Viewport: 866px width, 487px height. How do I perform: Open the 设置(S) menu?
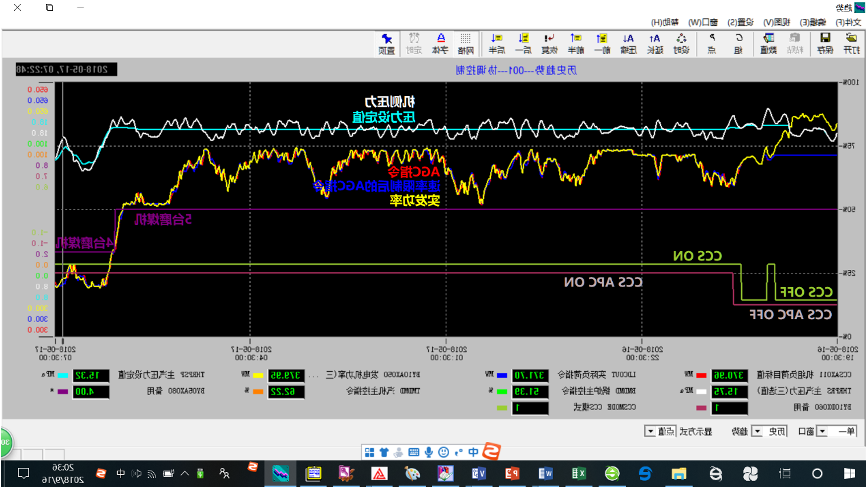(x=740, y=22)
